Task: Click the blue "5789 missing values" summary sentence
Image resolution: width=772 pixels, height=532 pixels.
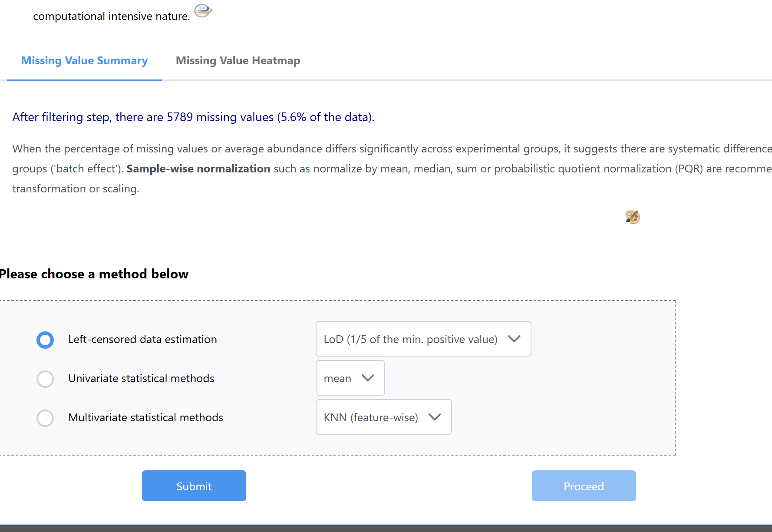Action: 193,117
